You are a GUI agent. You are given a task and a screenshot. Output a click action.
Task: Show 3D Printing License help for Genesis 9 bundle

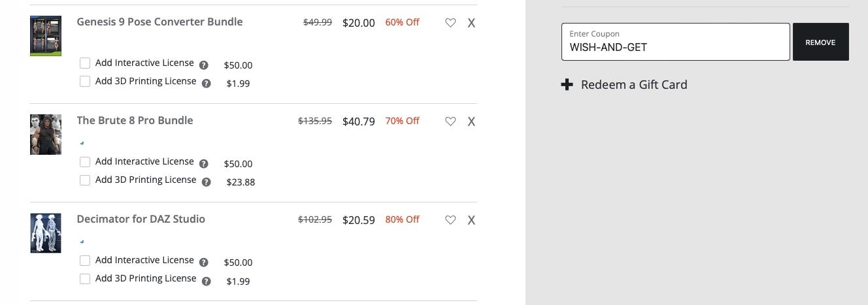207,84
